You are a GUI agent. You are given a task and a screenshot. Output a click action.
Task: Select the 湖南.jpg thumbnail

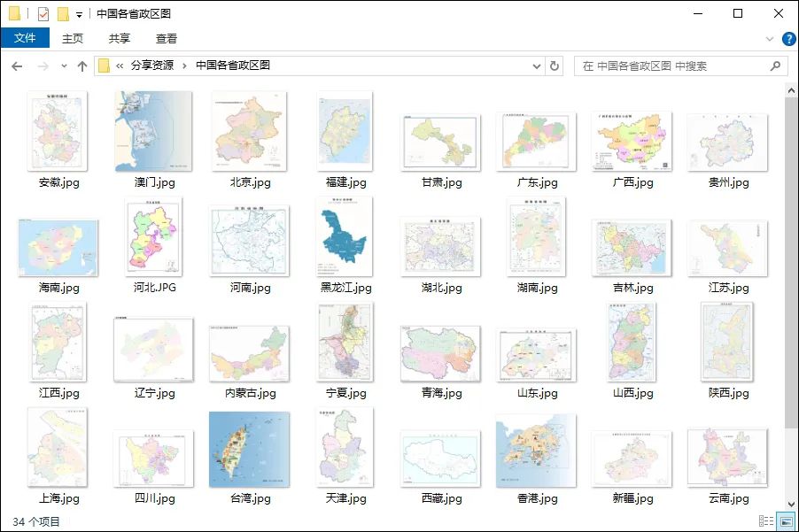(x=536, y=236)
